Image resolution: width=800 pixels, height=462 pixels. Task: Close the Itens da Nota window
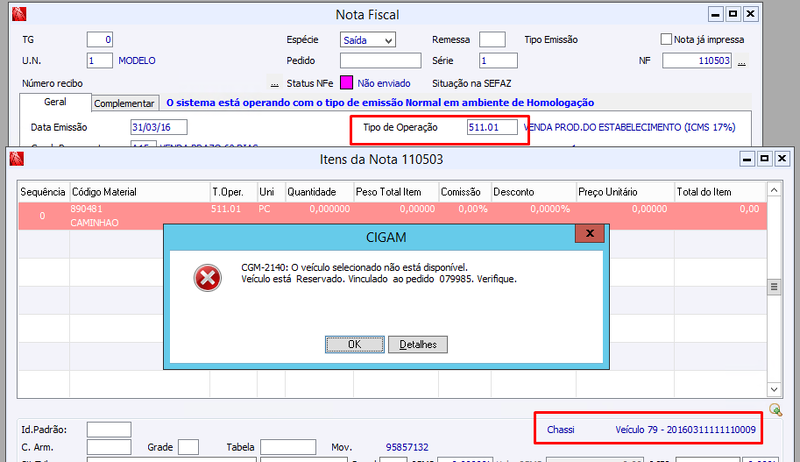(782, 159)
